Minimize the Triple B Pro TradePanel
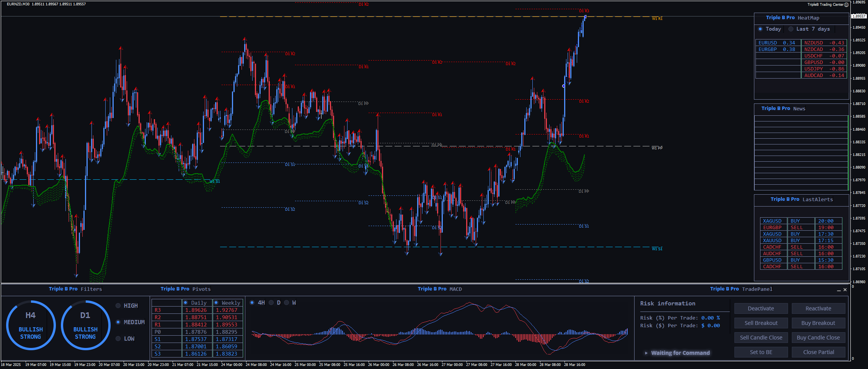Screen dimensions: 868x369 point(839,290)
